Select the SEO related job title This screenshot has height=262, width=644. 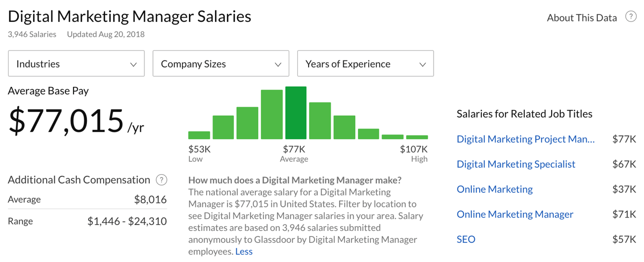click(x=466, y=239)
